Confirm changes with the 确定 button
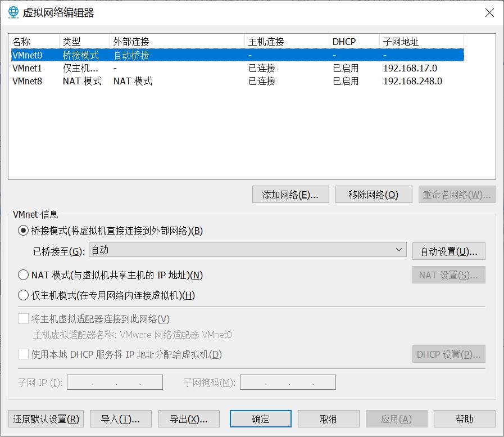This screenshot has width=504, height=437. pyautogui.click(x=260, y=418)
